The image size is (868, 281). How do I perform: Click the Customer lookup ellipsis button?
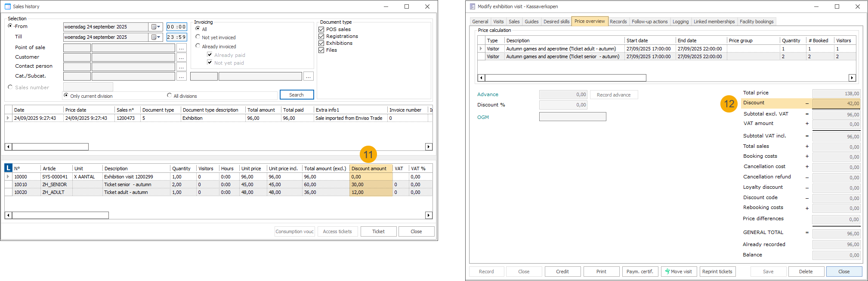[182, 57]
